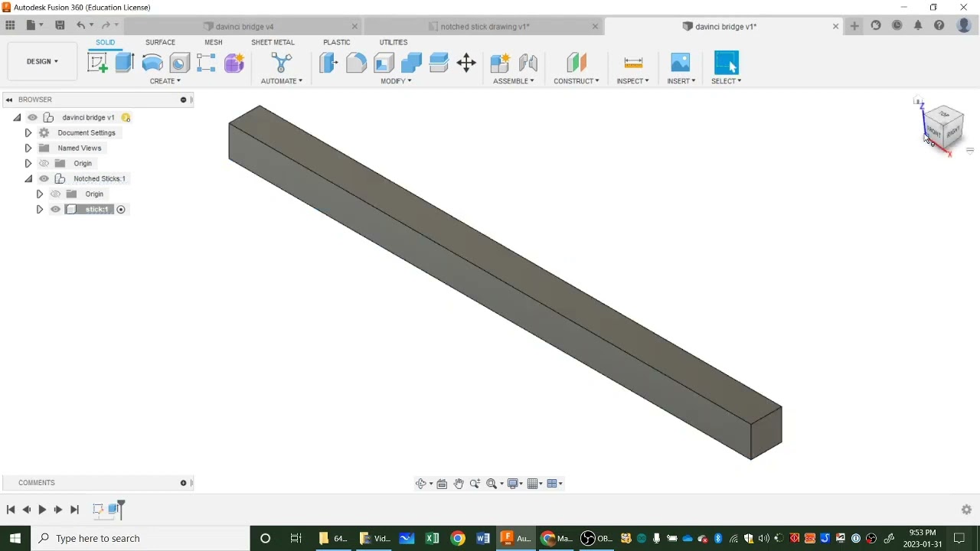Collapse the Notched Sticks:1 node
Image resolution: width=980 pixels, height=551 pixels.
point(28,178)
